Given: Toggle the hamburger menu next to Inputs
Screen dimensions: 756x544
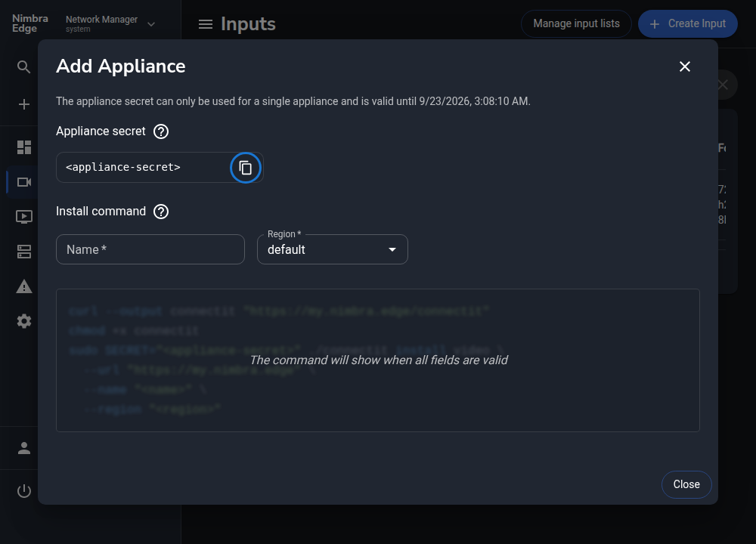Looking at the screenshot, I should 206,24.
